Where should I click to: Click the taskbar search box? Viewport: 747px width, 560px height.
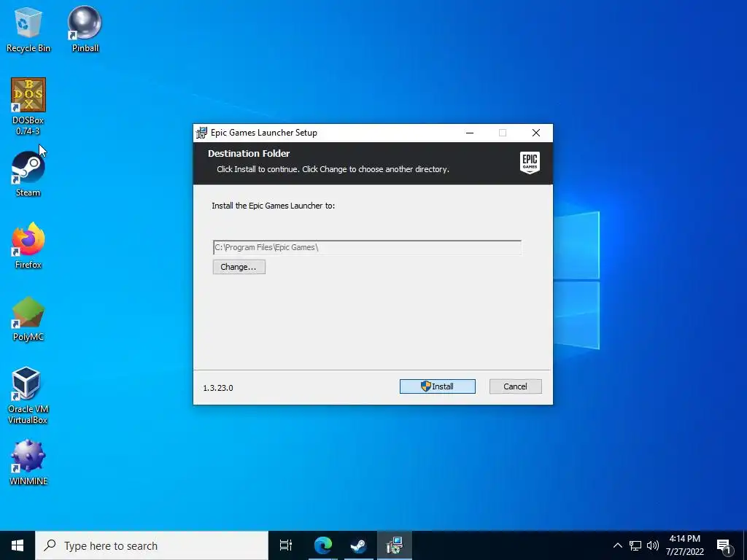click(x=152, y=545)
